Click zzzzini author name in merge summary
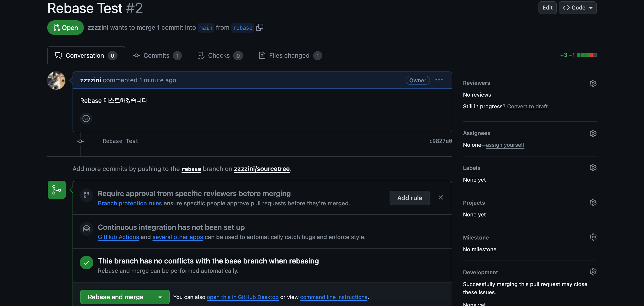 98,28
